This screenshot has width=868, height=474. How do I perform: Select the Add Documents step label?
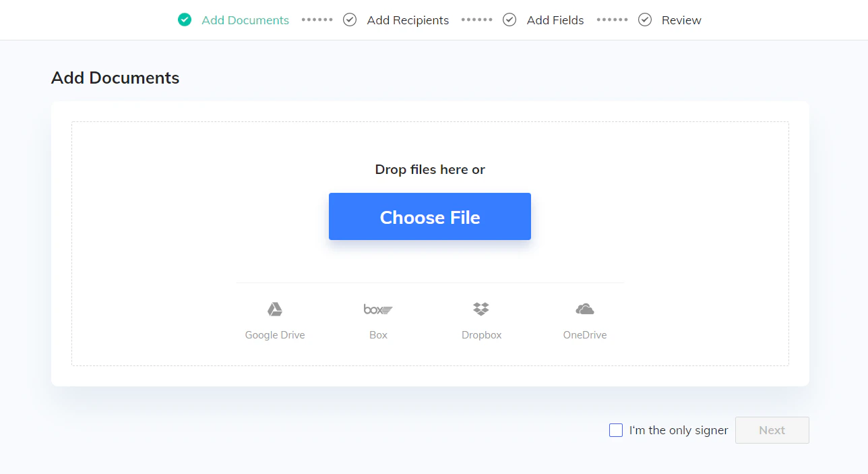[x=245, y=20]
